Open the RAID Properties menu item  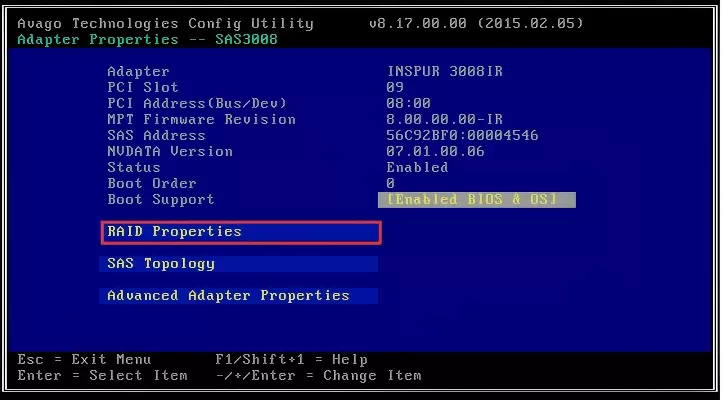click(240, 232)
